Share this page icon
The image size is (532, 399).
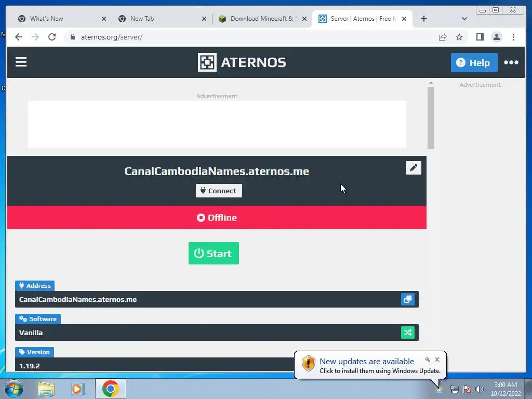pyautogui.click(x=443, y=37)
